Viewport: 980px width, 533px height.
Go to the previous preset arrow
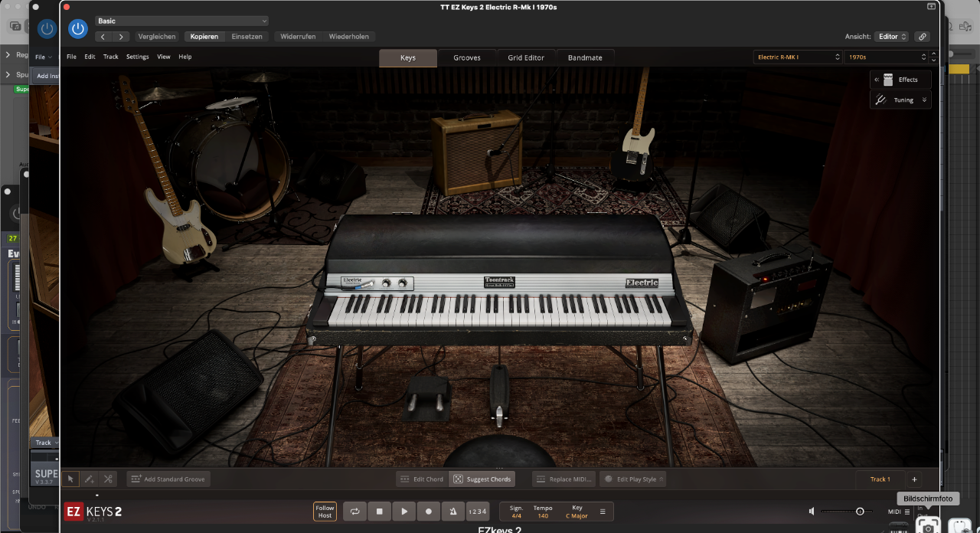pyautogui.click(x=103, y=37)
